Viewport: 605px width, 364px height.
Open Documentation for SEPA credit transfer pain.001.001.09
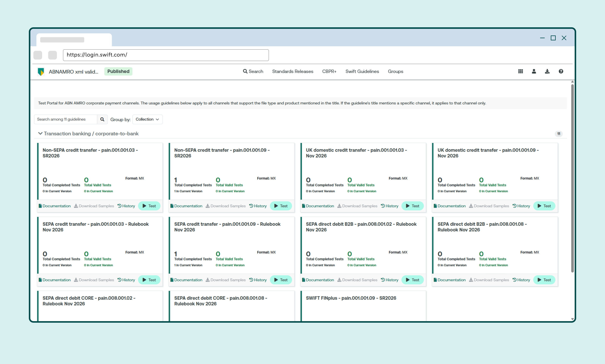pyautogui.click(x=186, y=280)
